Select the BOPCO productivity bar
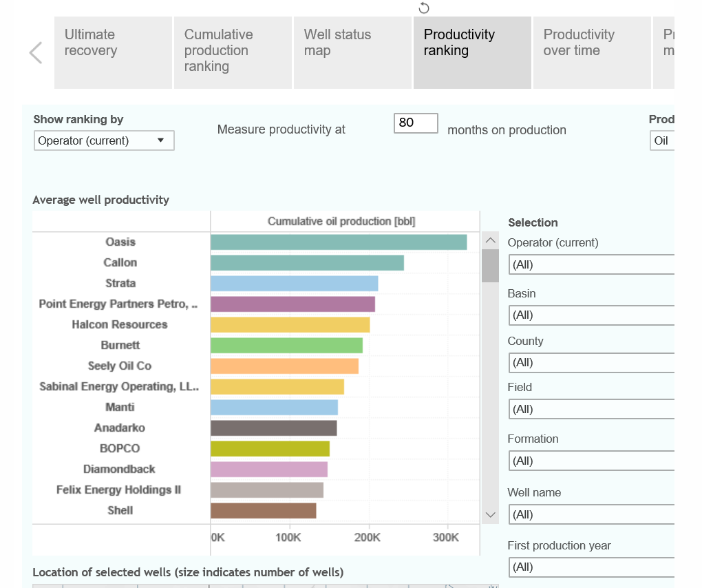Viewport: 702px width, 588px height. (270, 449)
